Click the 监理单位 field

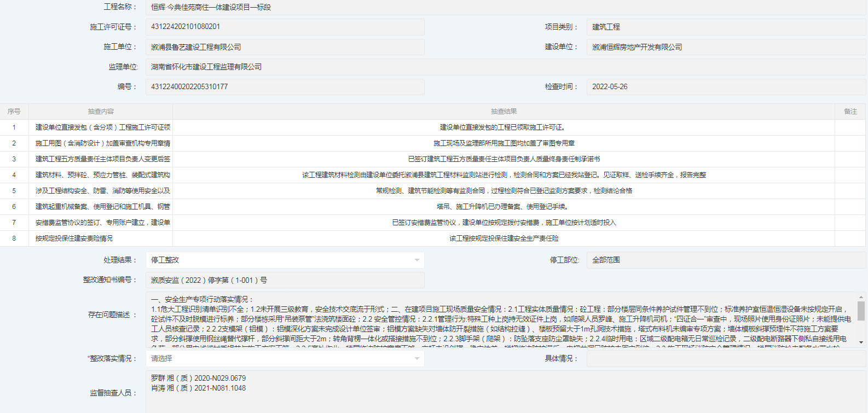[x=506, y=67]
